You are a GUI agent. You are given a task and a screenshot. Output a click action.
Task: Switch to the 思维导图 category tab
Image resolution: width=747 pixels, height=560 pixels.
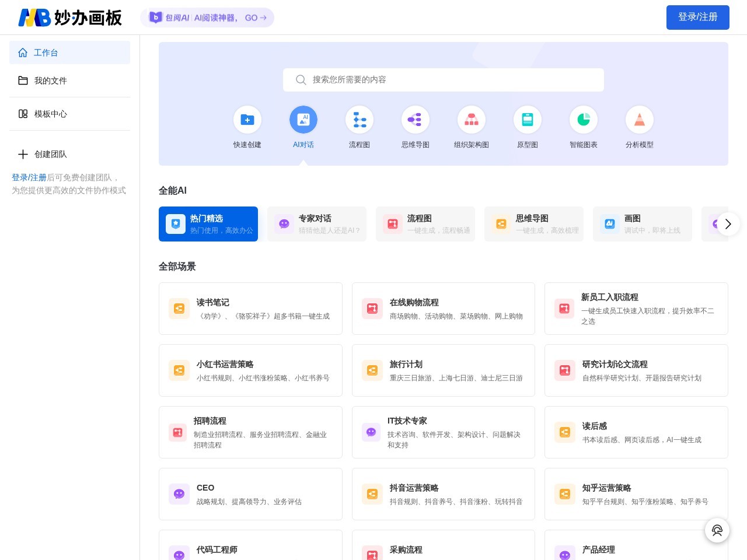point(534,224)
